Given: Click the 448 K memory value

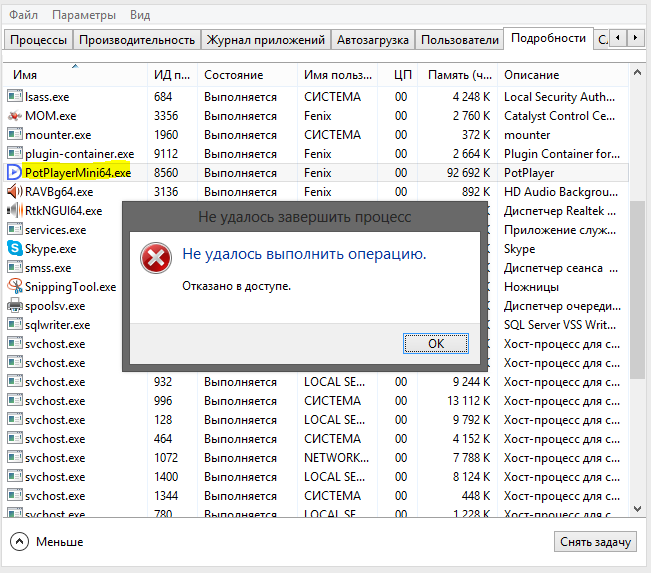Looking at the screenshot, I should coord(476,496).
